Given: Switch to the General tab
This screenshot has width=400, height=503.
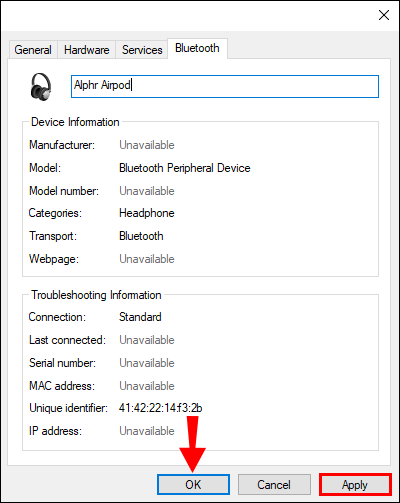Looking at the screenshot, I should (33, 50).
